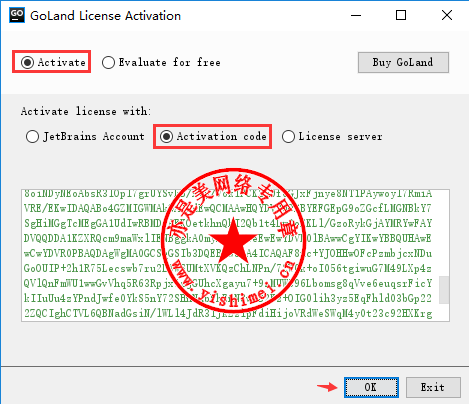469x404 pixels.
Task: Open the Buy GoLand button
Action: (x=403, y=62)
